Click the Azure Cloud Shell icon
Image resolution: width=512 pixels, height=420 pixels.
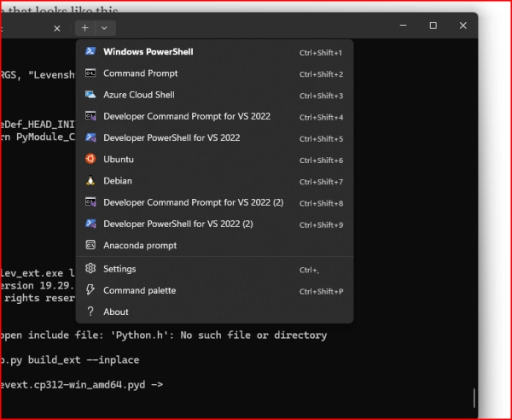[x=90, y=95]
